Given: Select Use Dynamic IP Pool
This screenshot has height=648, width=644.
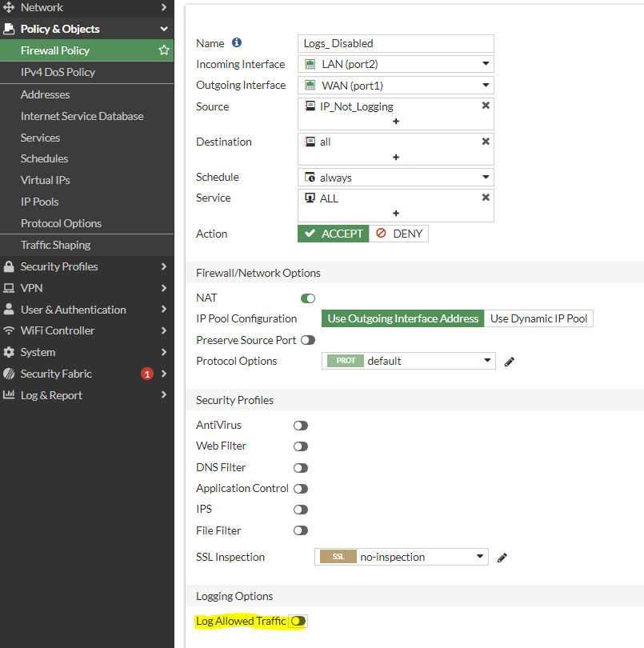Looking at the screenshot, I should 538,318.
